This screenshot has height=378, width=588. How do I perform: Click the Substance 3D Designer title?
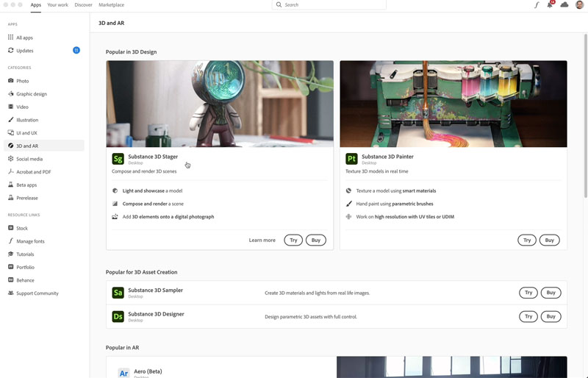156,314
